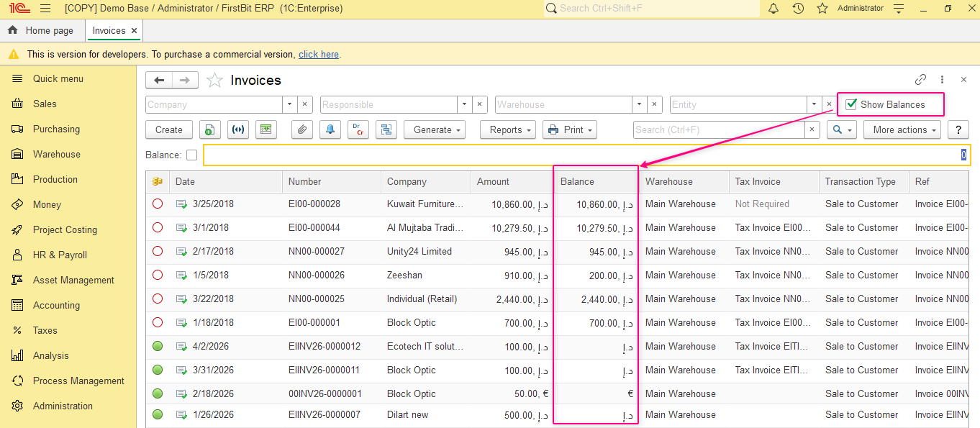Clear the Responsible filter field
Image resolution: width=980 pixels, height=428 pixels.
point(479,104)
